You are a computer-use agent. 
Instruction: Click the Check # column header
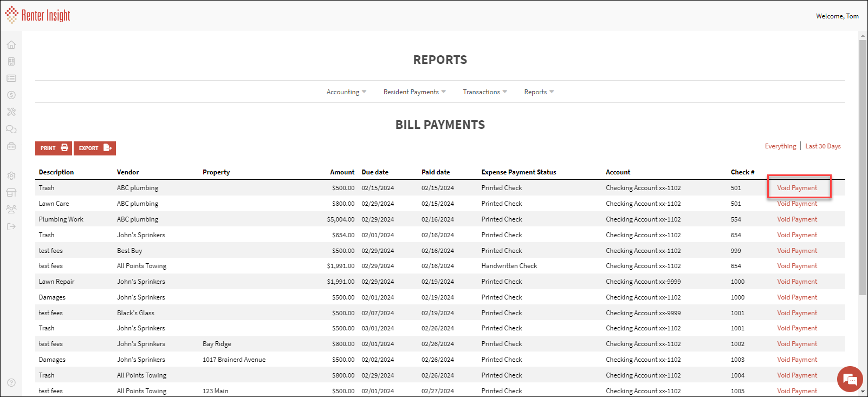point(742,172)
